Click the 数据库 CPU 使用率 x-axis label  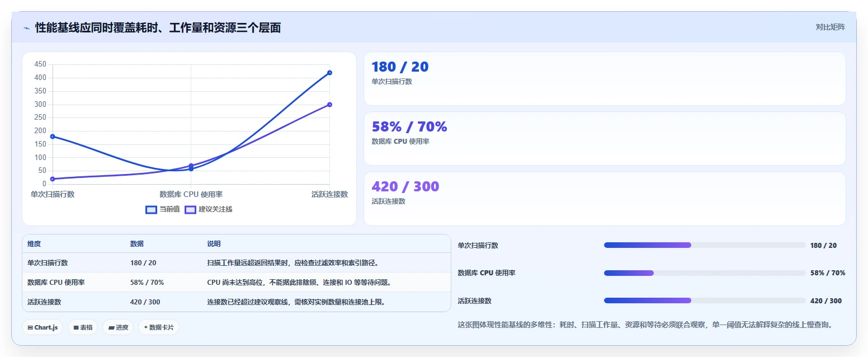click(191, 194)
